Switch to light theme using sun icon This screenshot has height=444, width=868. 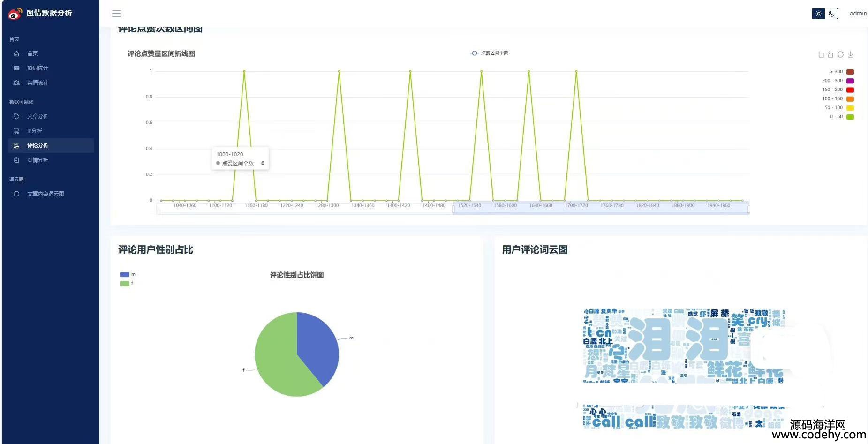818,14
